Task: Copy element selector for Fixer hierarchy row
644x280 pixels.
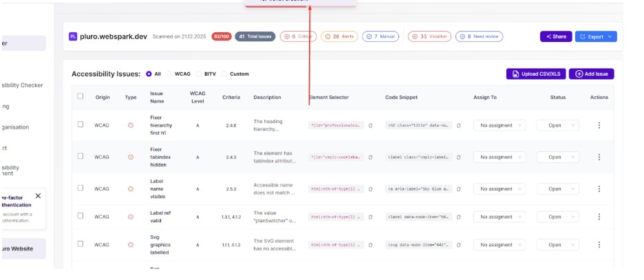Action: [x=370, y=125]
